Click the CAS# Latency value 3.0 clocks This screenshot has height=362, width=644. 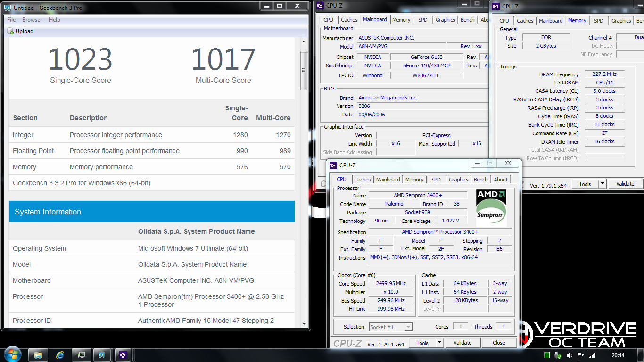[x=604, y=91]
